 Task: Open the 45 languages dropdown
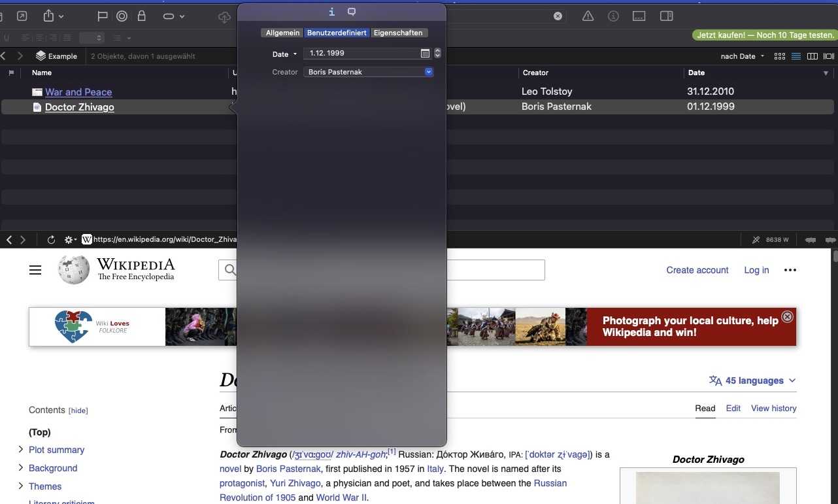click(753, 380)
